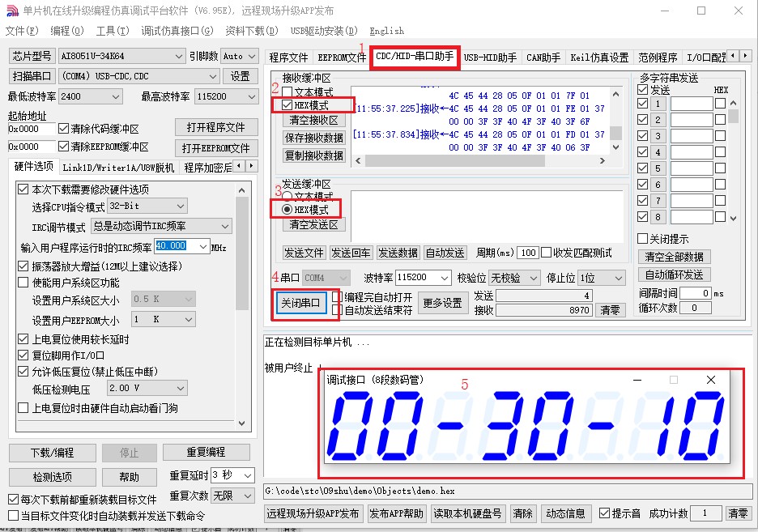Toggle 振荡器放大增益 checkbox
The width and height of the screenshot is (758, 532).
pos(23,266)
